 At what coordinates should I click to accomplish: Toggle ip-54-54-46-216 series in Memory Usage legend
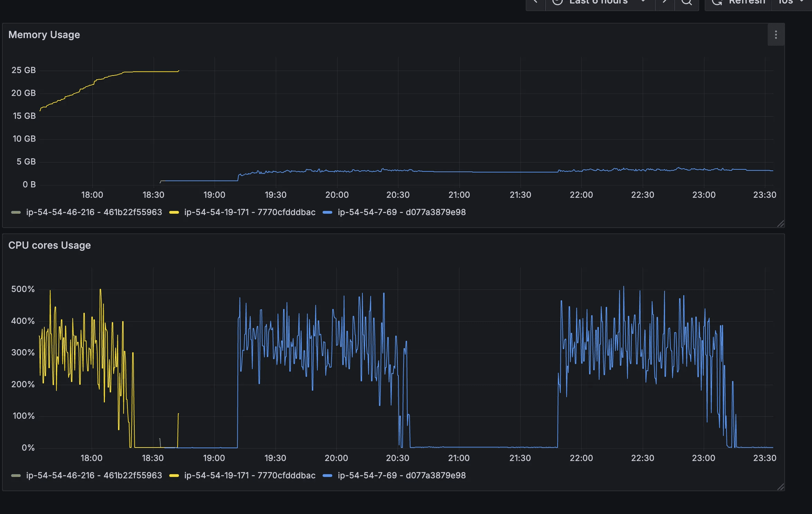coord(94,212)
